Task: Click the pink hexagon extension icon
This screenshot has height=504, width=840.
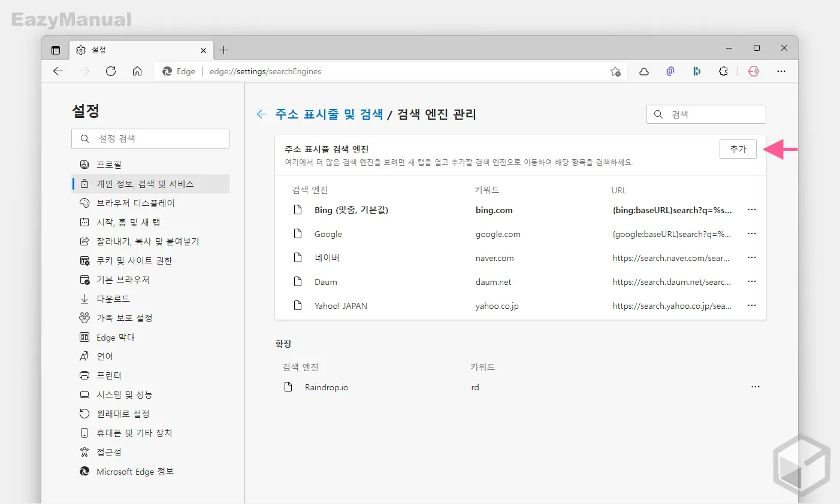Action: click(754, 71)
